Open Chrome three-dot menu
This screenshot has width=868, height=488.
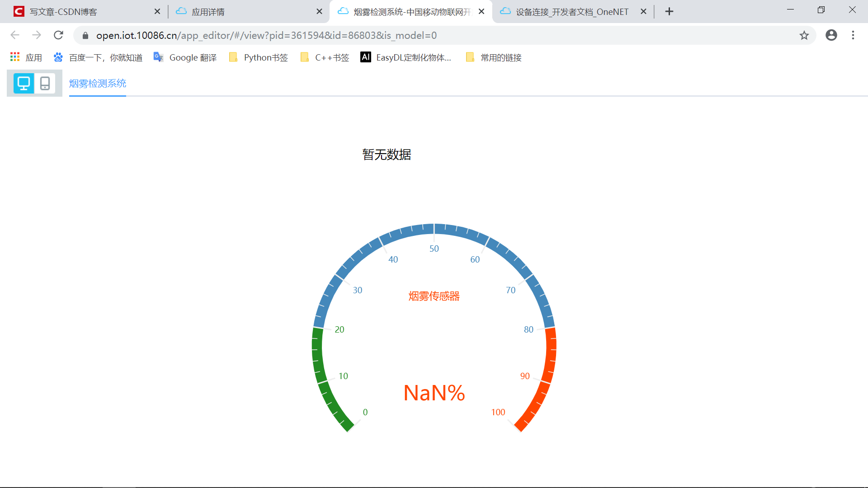(853, 35)
